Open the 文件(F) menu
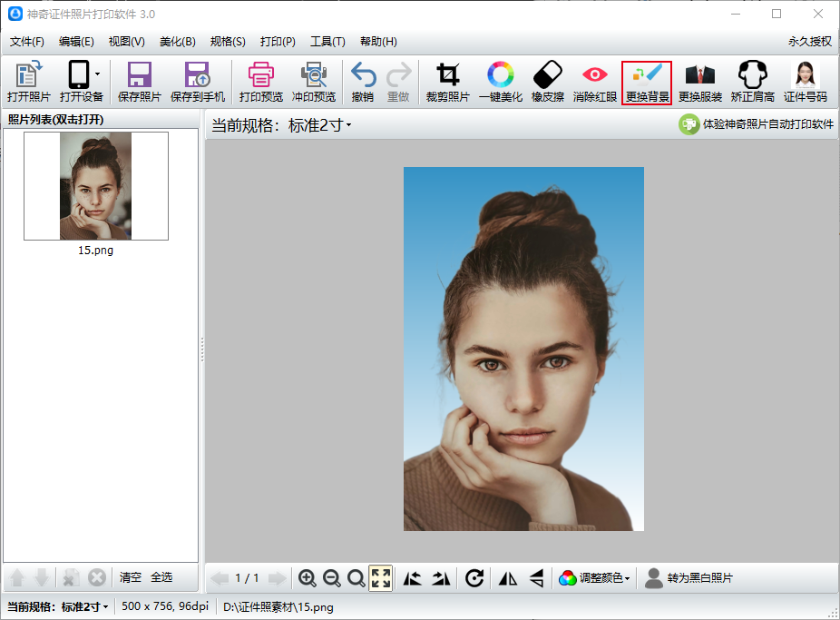Screen dimensions: 840x620 point(27,41)
